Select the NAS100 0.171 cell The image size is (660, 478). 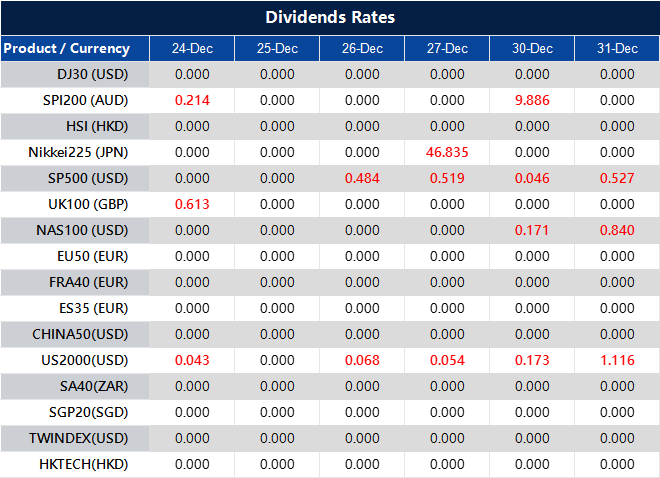pyautogui.click(x=532, y=230)
